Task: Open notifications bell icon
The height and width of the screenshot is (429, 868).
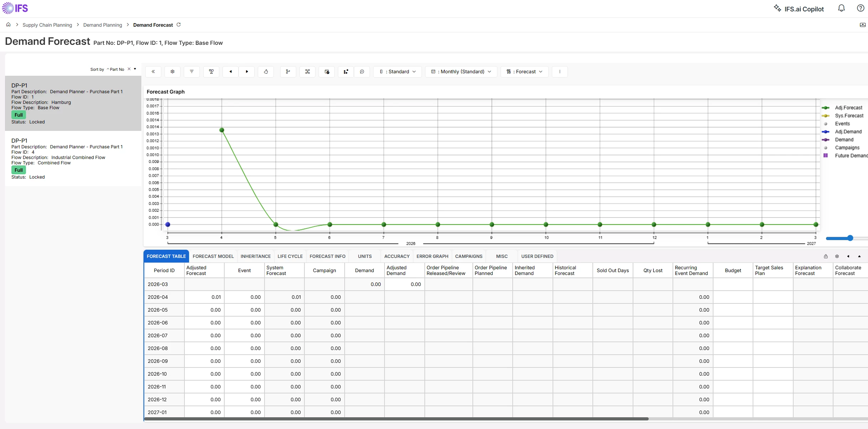Action: coord(841,8)
